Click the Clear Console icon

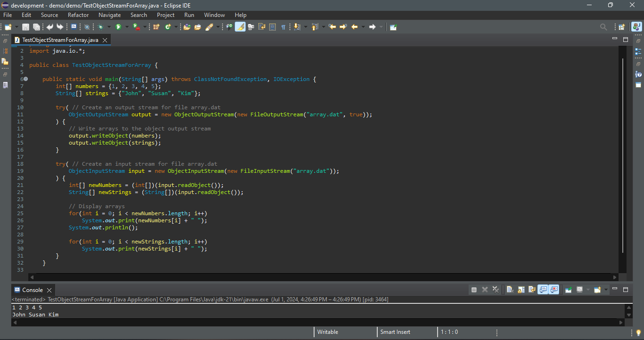coord(510,290)
